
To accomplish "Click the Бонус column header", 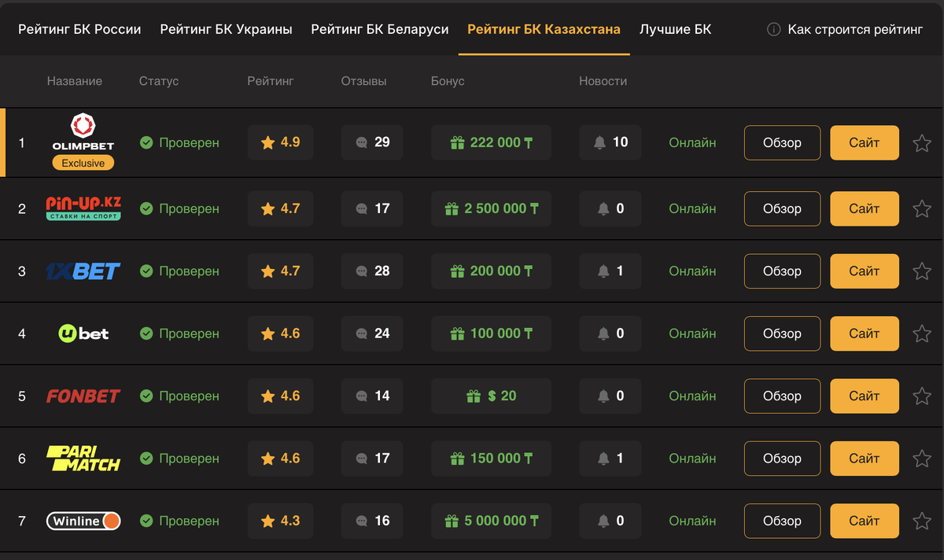I will click(448, 81).
